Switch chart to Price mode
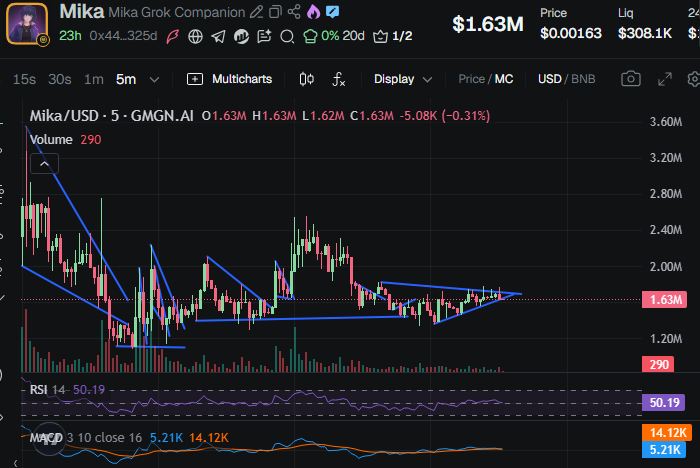This screenshot has height=468, width=700. click(471, 79)
